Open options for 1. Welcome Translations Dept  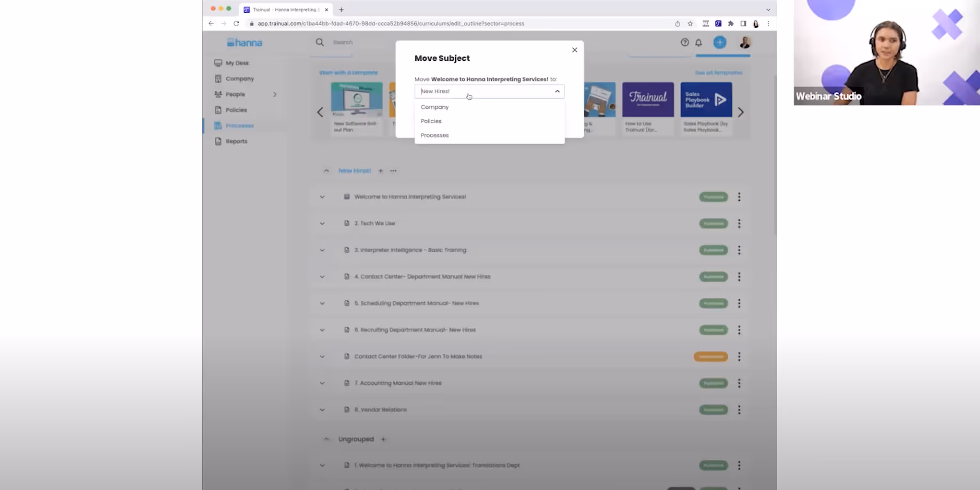click(739, 465)
